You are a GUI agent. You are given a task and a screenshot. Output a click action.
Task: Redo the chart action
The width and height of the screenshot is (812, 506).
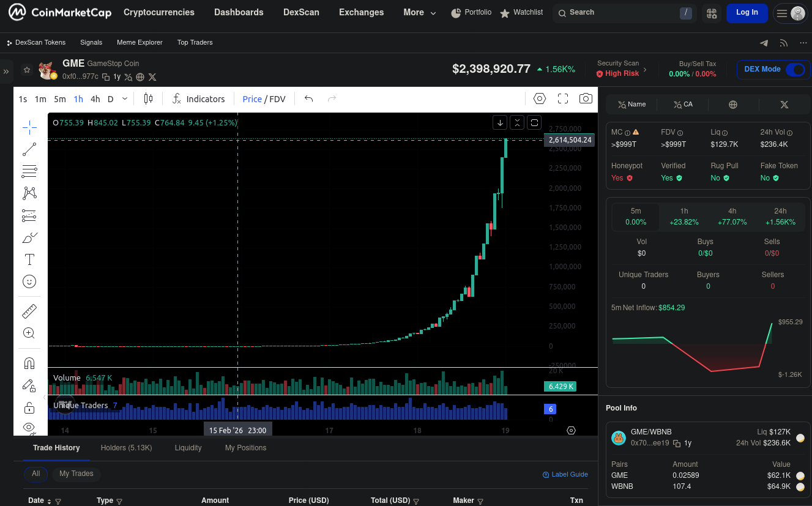click(x=332, y=99)
